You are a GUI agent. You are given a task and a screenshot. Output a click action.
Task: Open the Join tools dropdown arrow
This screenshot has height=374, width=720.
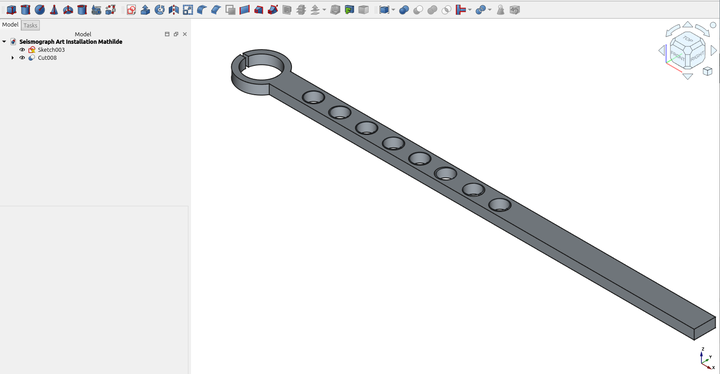pos(470,10)
